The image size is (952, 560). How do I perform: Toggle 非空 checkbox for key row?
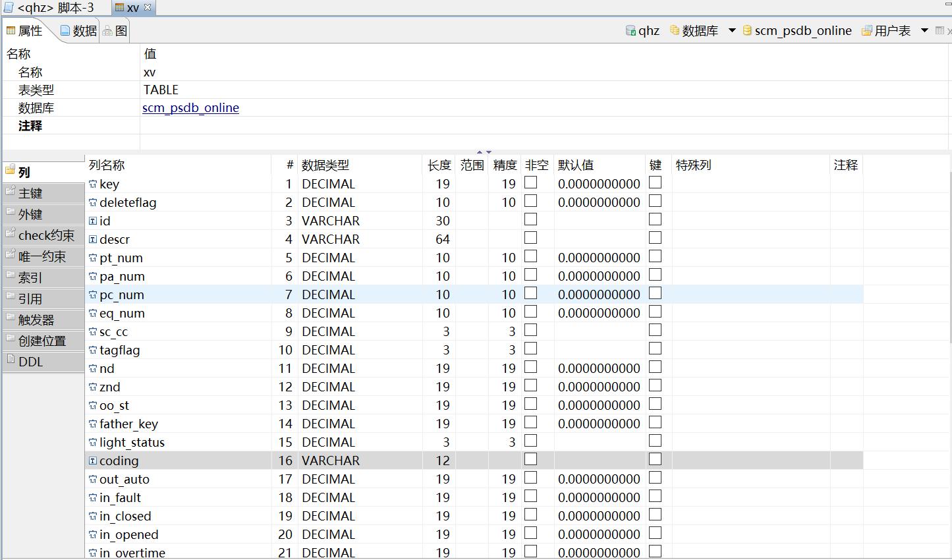point(530,182)
